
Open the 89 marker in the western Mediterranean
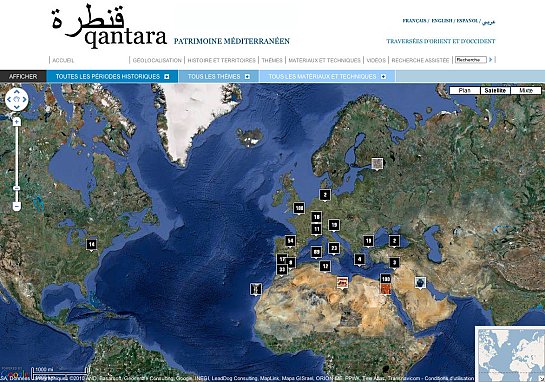coord(316,252)
